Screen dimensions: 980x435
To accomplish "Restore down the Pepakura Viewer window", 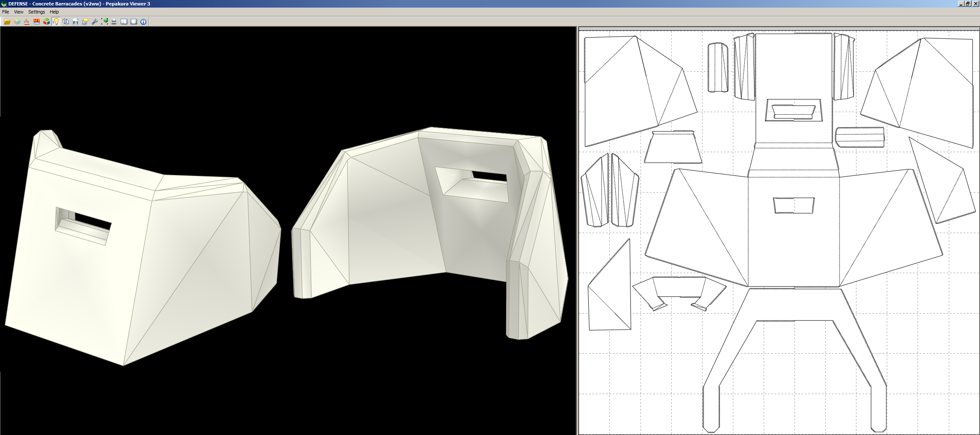I will pos(968,3).
